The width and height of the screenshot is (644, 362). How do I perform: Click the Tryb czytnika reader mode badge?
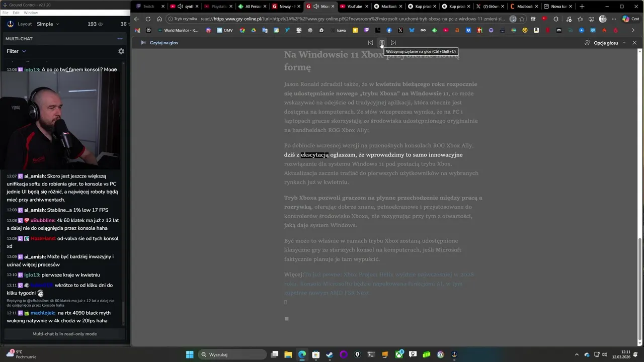(182, 19)
